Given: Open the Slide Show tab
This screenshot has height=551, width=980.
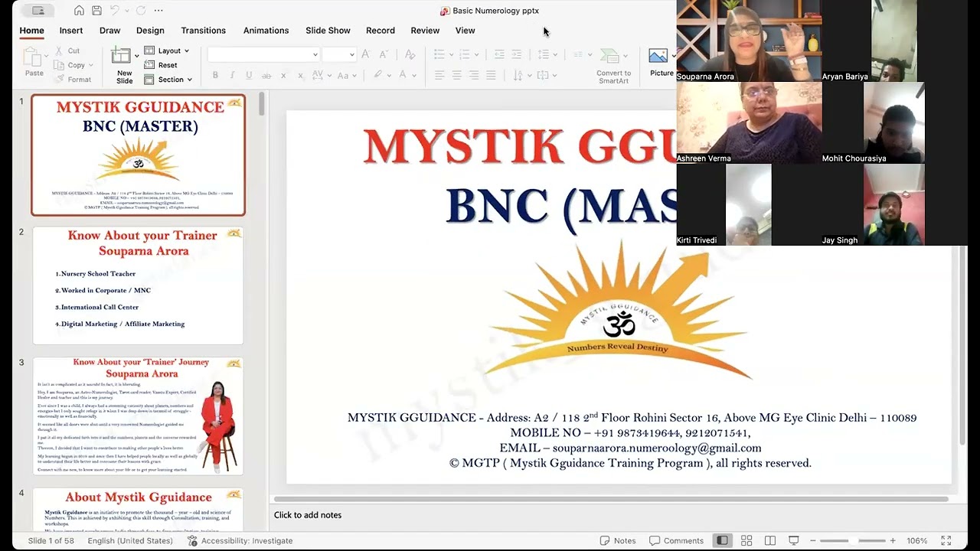Looking at the screenshot, I should (328, 31).
